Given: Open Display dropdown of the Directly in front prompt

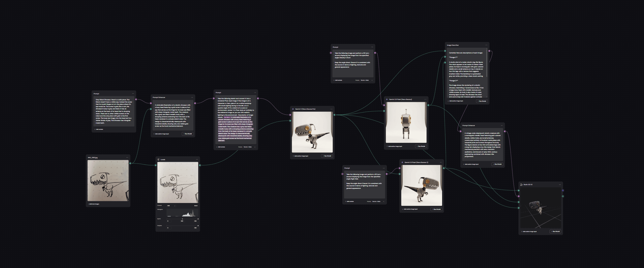Looking at the screenshot, I should coord(366,80).
